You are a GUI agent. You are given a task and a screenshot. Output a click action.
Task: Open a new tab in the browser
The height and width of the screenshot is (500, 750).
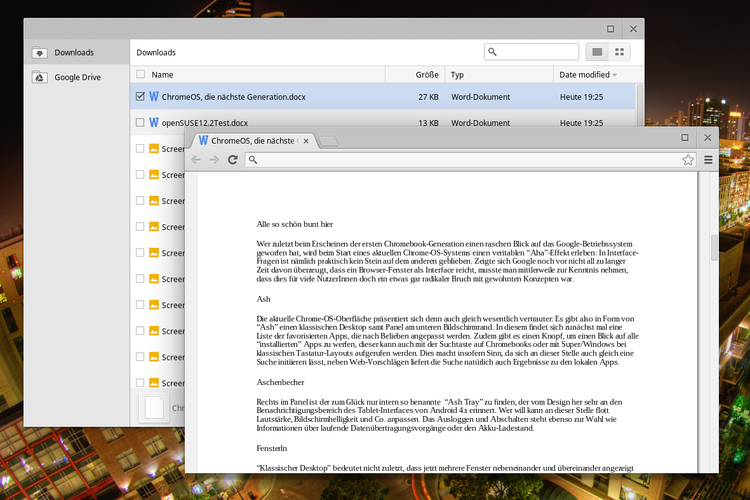click(329, 142)
